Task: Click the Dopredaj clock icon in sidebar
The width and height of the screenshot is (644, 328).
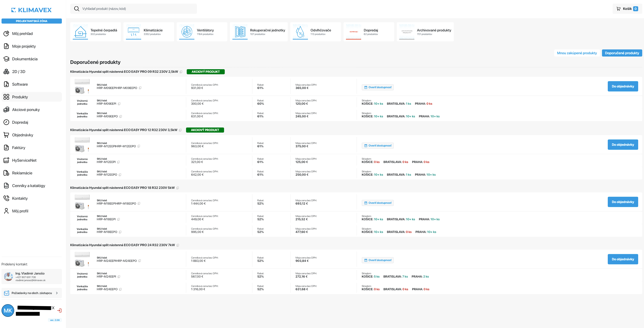Action: coord(6,122)
